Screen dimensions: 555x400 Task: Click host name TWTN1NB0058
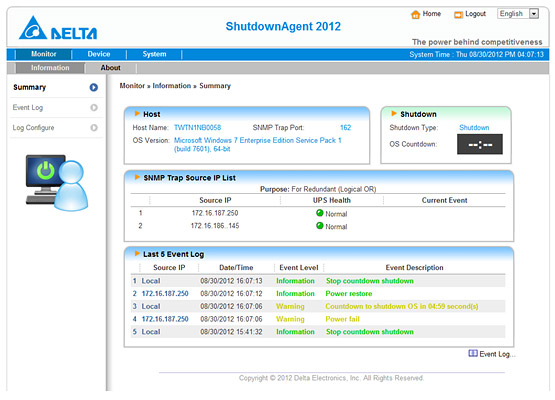point(198,128)
